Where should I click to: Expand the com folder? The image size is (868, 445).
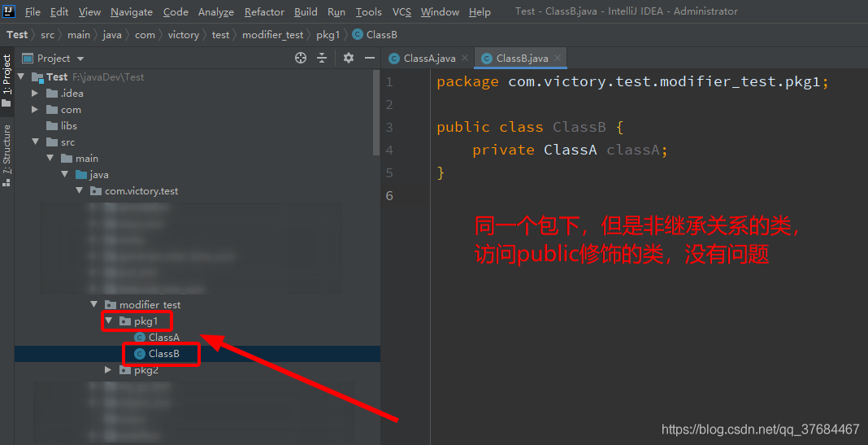[x=35, y=109]
